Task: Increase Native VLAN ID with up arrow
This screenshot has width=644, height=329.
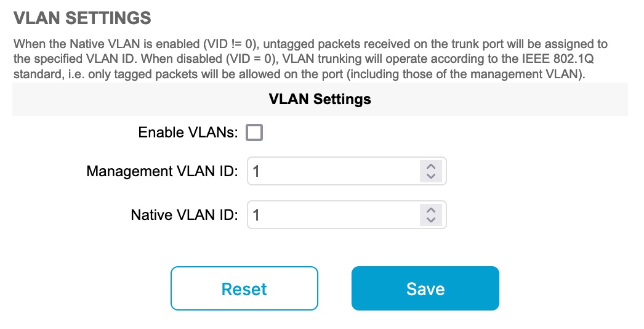Action: 430,210
